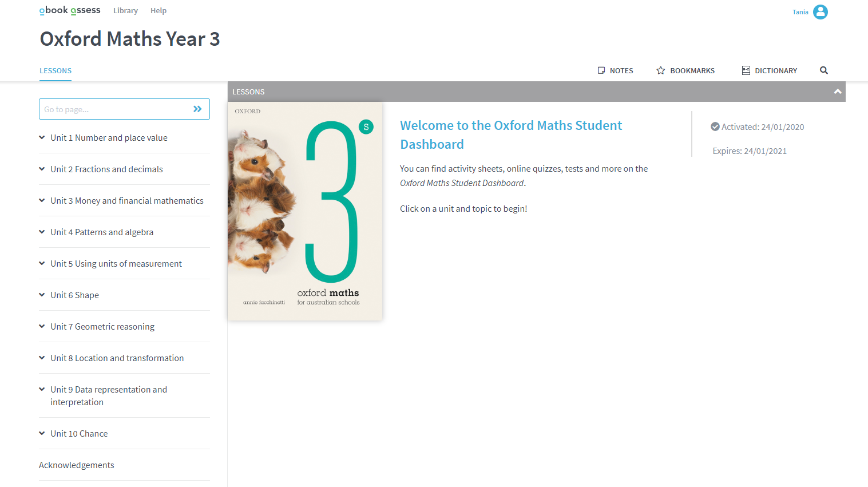Open the Notes panel
The width and height of the screenshot is (868, 487).
click(x=615, y=70)
